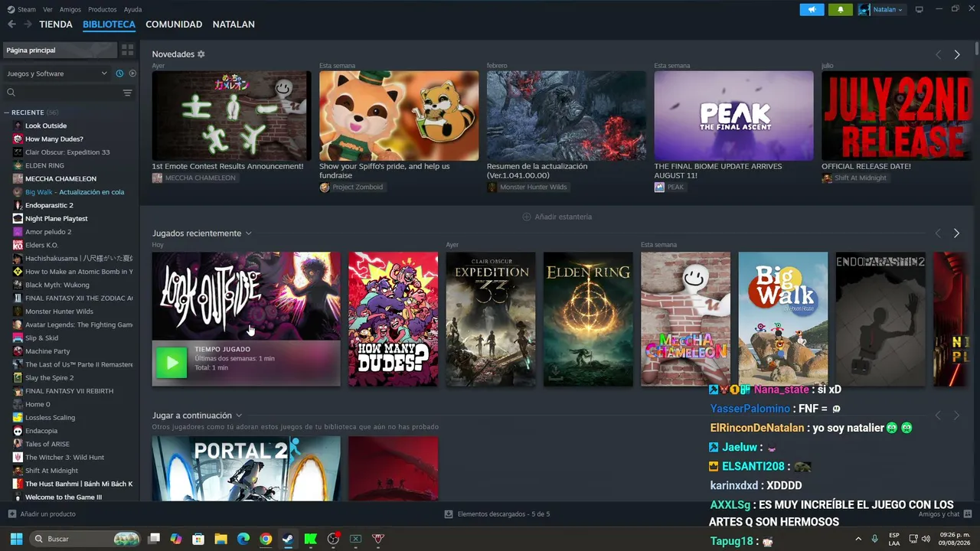Select Monster Hunter Wilds in the sidebar
The width and height of the screenshot is (980, 551).
pyautogui.click(x=59, y=311)
